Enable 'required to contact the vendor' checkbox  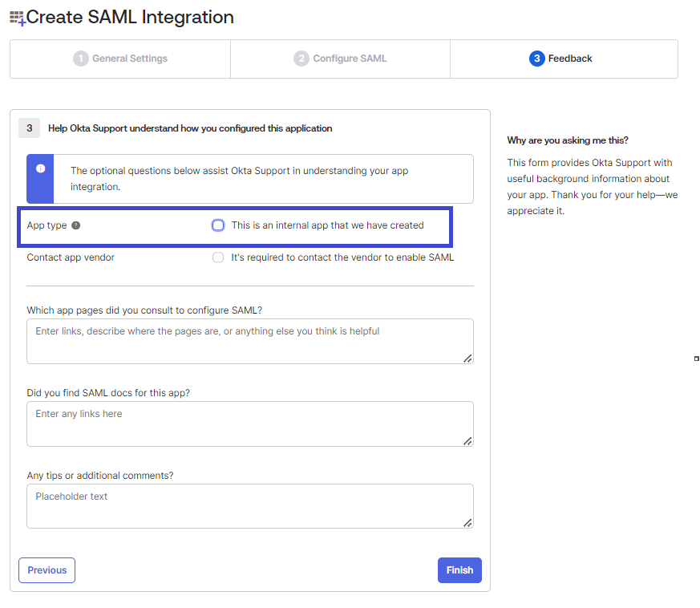218,257
